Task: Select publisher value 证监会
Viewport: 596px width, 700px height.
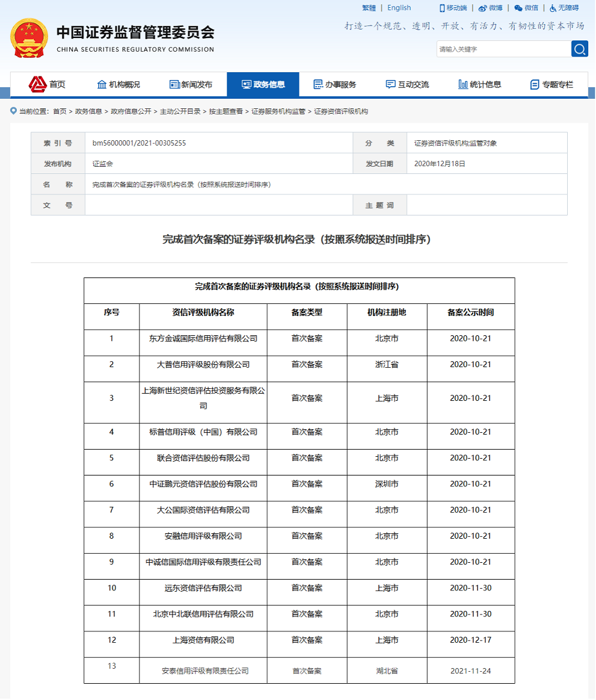Action: (103, 163)
